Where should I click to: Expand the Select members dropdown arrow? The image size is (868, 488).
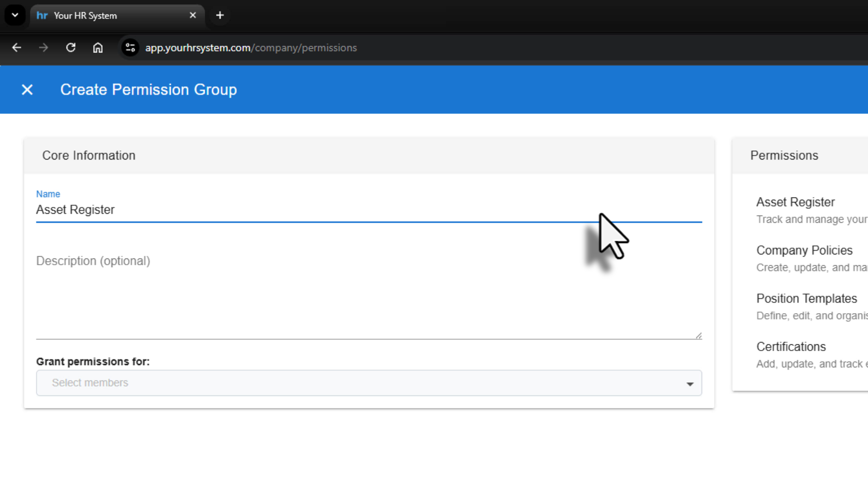point(690,384)
